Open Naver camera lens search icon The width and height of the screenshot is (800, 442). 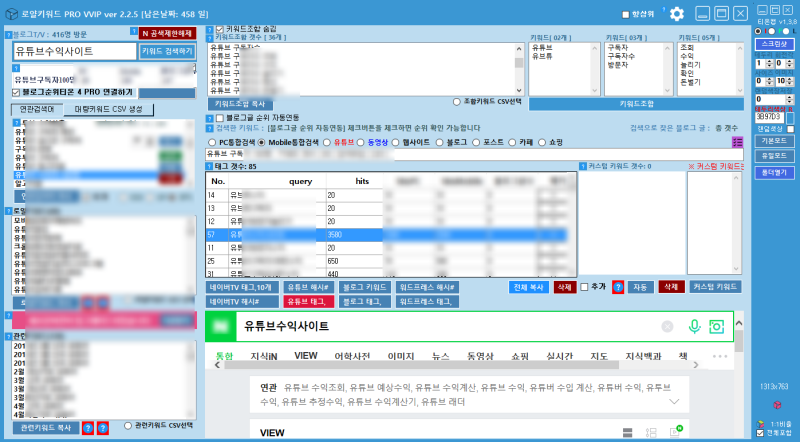coord(716,326)
